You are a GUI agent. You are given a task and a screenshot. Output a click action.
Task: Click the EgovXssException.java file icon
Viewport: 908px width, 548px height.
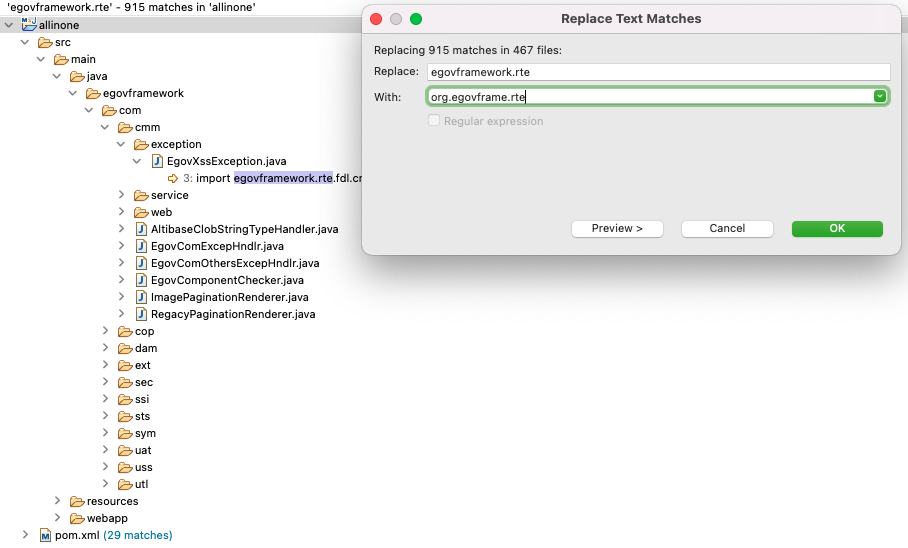click(x=157, y=161)
